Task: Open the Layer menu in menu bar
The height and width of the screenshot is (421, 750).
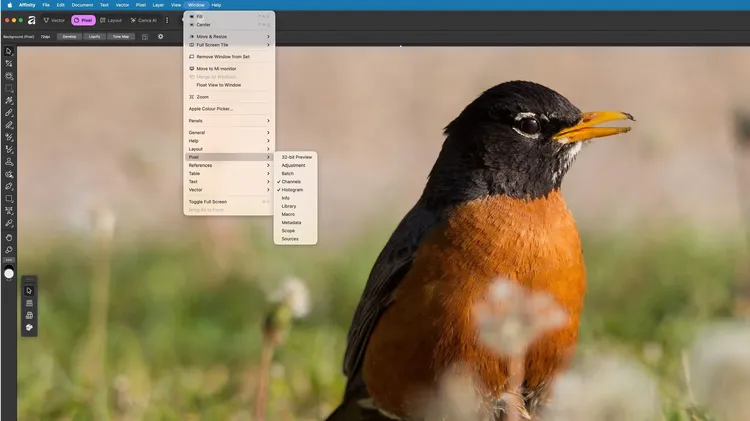Action: pos(158,5)
